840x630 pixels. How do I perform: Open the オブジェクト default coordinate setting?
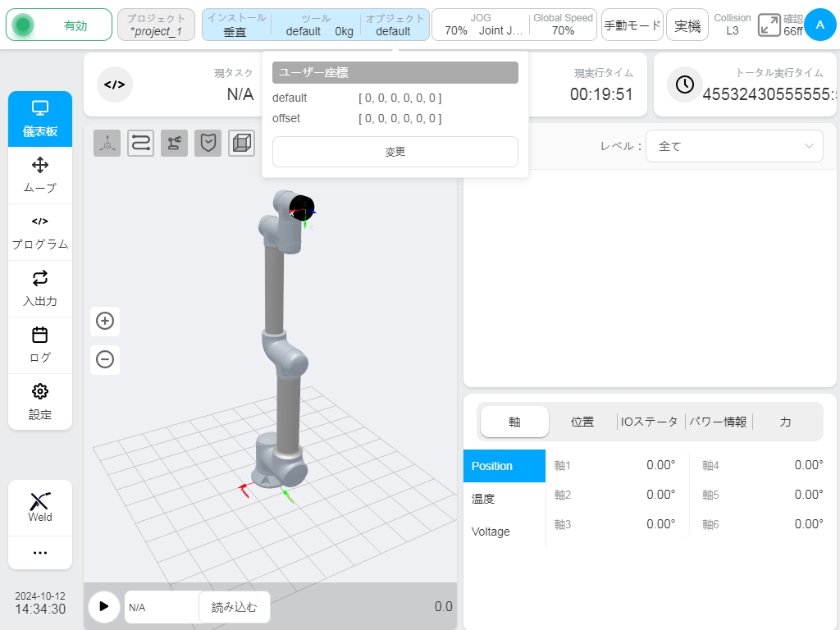(x=395, y=25)
